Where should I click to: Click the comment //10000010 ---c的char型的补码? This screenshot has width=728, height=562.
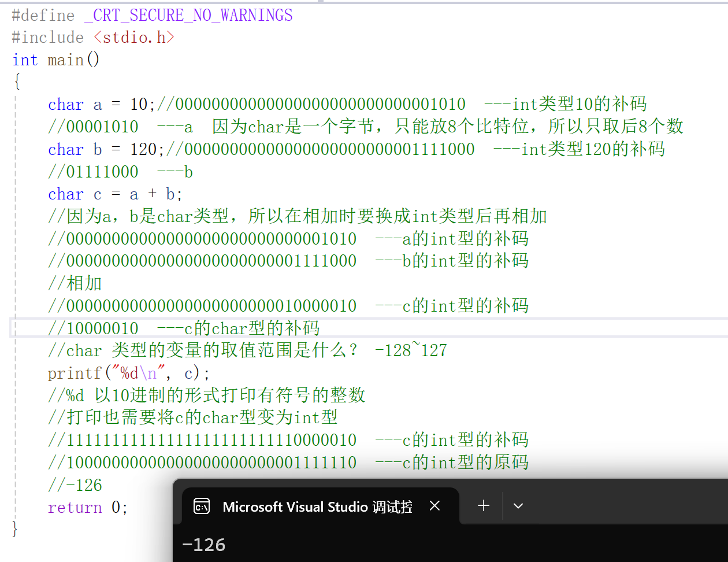tap(184, 328)
